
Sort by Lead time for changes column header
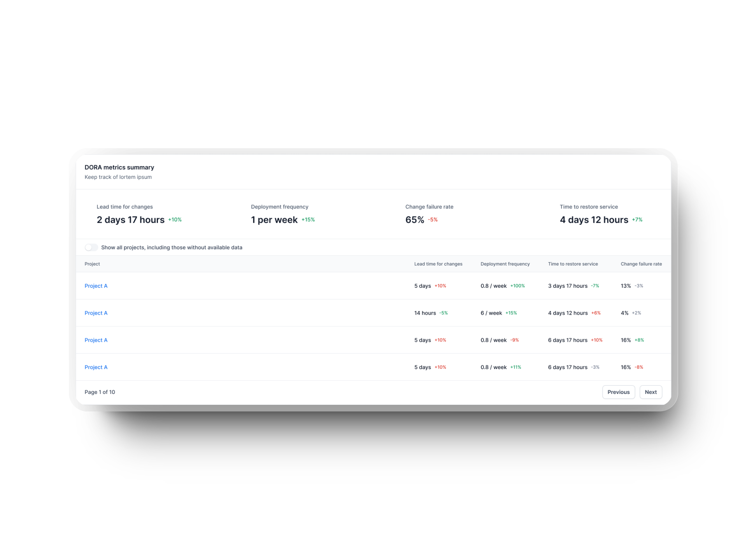pos(438,264)
